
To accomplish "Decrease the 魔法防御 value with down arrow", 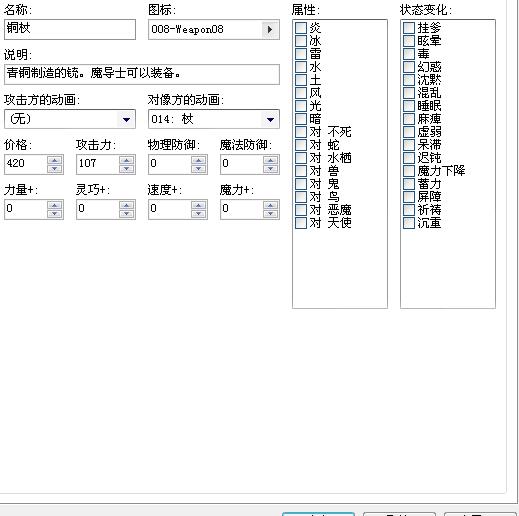I will [271, 169].
